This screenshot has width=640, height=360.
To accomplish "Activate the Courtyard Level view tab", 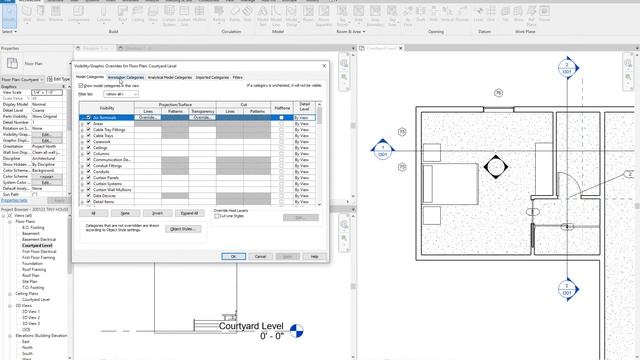I will [x=381, y=48].
